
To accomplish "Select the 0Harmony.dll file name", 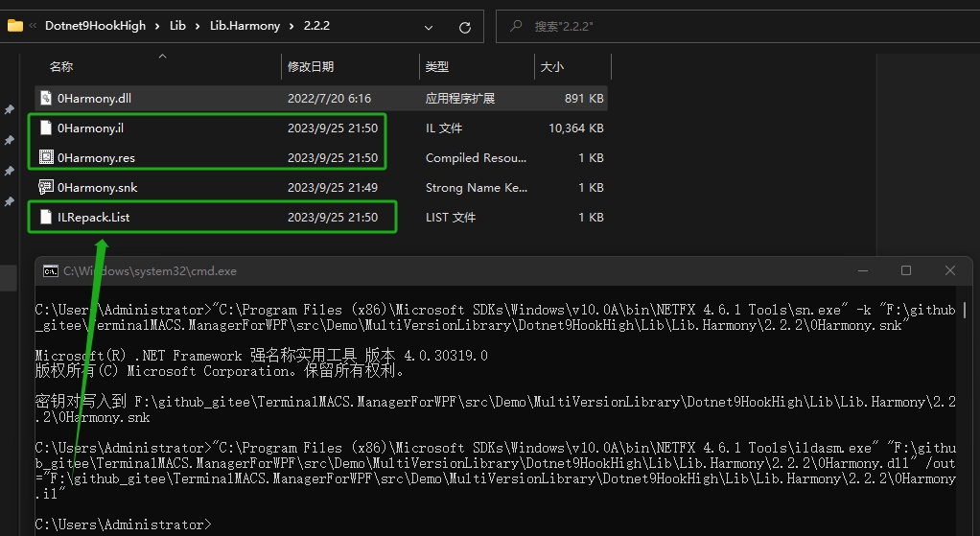I will [x=94, y=98].
